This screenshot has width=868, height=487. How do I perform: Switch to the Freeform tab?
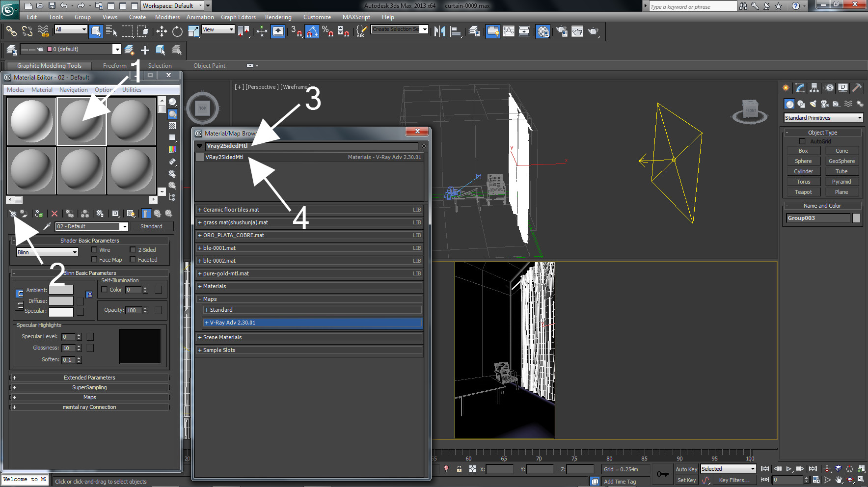tap(115, 66)
